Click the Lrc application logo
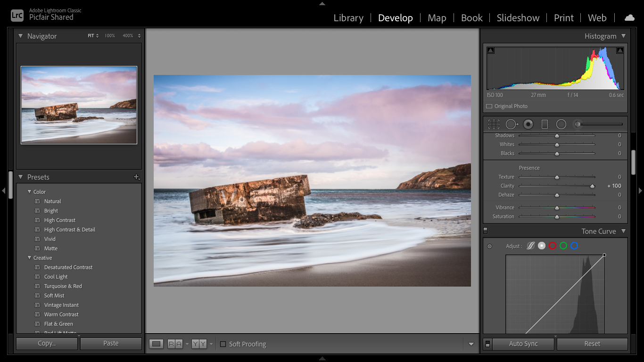 (17, 15)
